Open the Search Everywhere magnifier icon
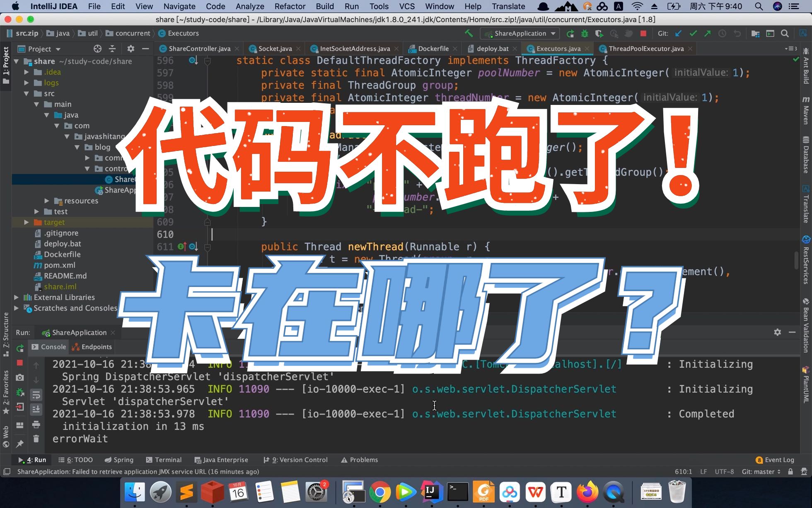The image size is (812, 508). (x=785, y=34)
